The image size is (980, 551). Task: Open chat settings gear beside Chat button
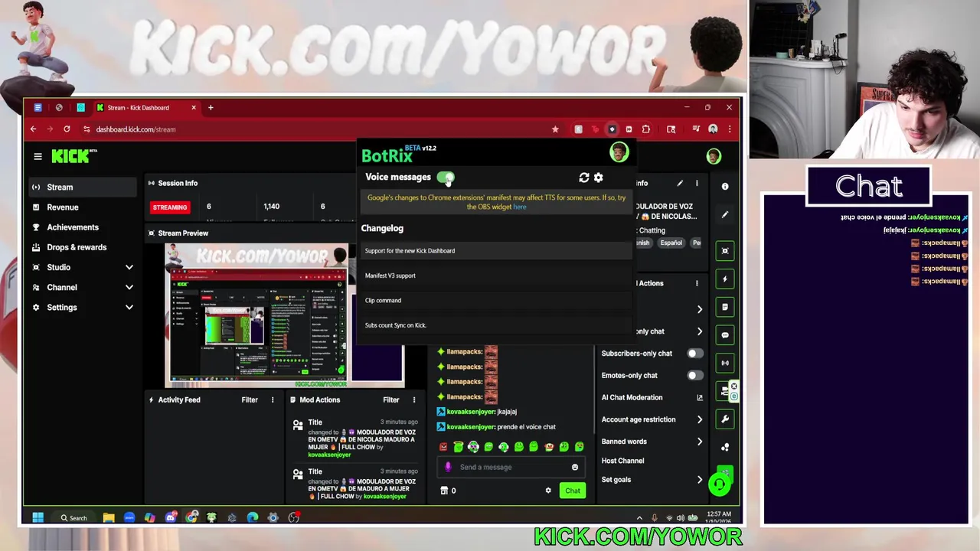click(x=548, y=491)
